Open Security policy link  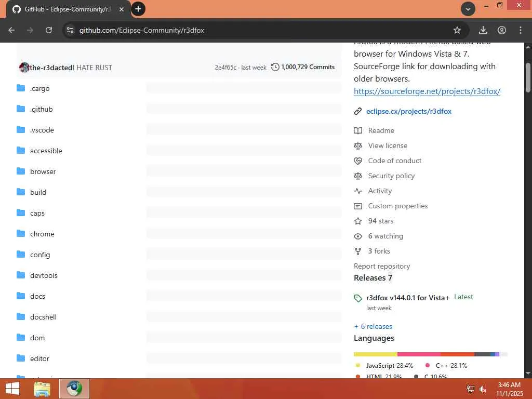(x=391, y=176)
